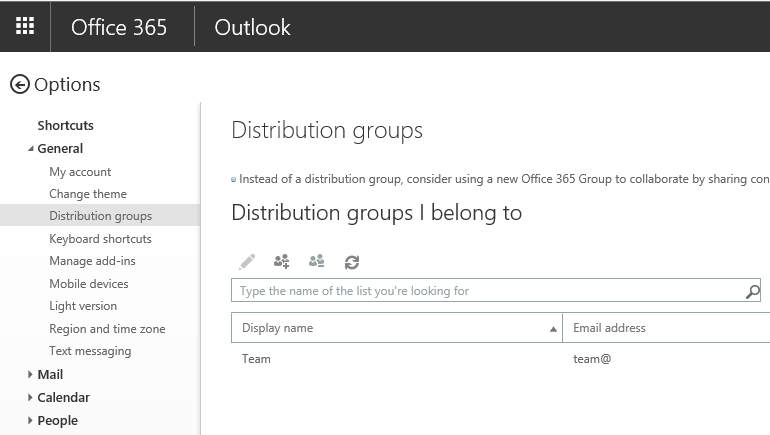This screenshot has width=770, height=435.
Task: Click the Office 365 header link
Action: (119, 27)
